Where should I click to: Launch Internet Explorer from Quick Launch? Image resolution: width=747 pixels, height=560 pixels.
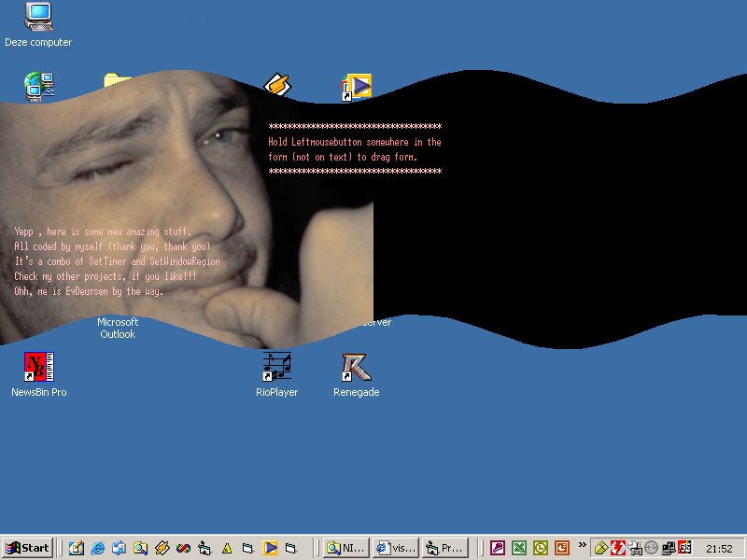(x=98, y=548)
